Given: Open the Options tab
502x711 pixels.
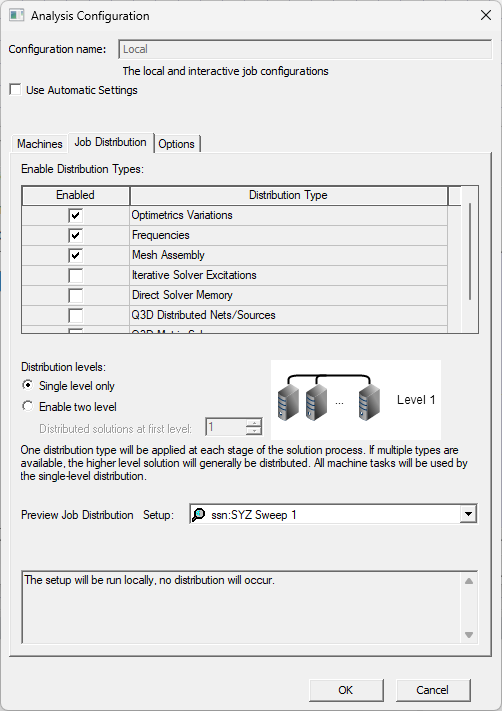Looking at the screenshot, I should click(176, 144).
